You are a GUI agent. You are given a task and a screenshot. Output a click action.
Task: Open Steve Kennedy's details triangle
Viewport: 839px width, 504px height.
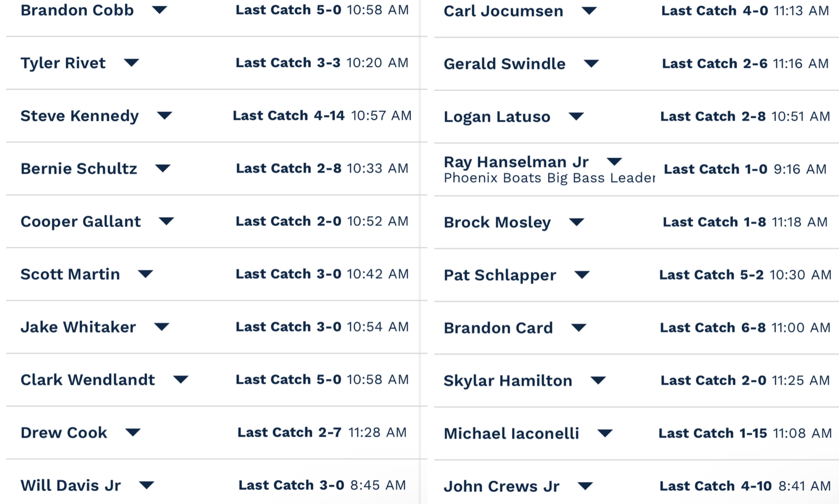(165, 115)
